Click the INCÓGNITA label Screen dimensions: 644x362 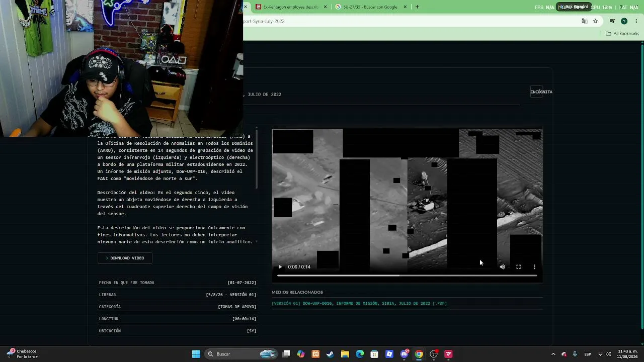[x=541, y=92]
